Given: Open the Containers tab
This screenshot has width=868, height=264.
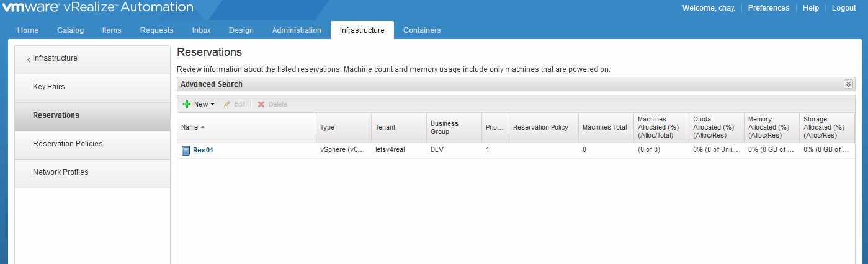Looking at the screenshot, I should tap(422, 30).
